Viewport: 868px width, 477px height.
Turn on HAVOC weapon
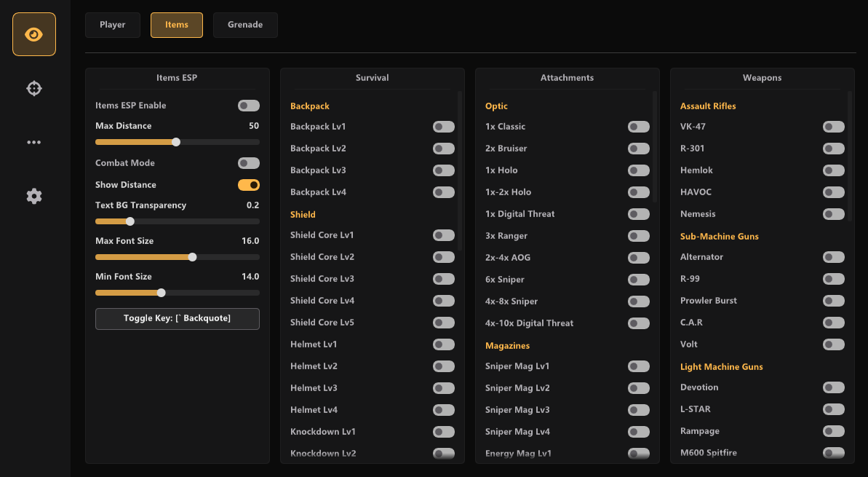833,192
